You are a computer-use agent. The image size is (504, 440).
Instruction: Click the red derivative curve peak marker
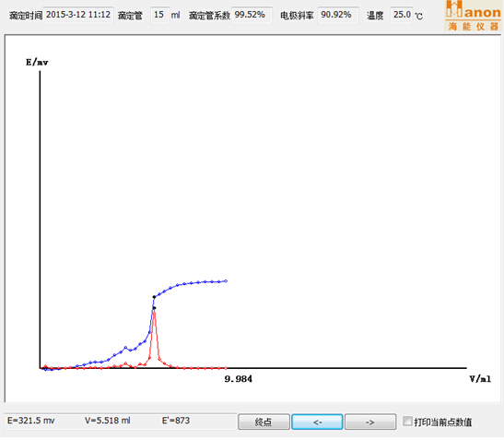(154, 308)
